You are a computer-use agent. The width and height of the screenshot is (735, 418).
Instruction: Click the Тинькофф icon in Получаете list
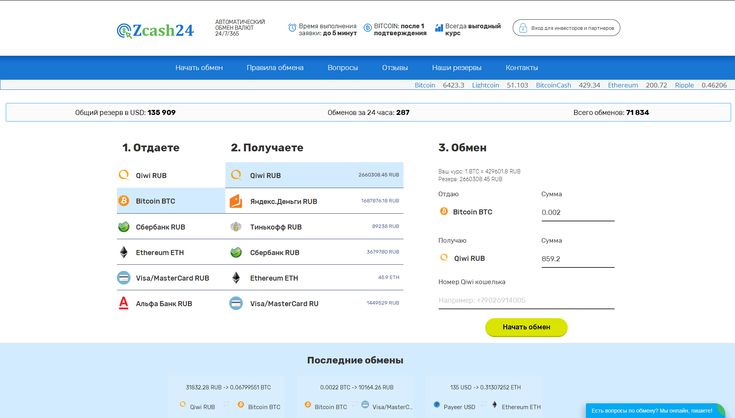[236, 227]
